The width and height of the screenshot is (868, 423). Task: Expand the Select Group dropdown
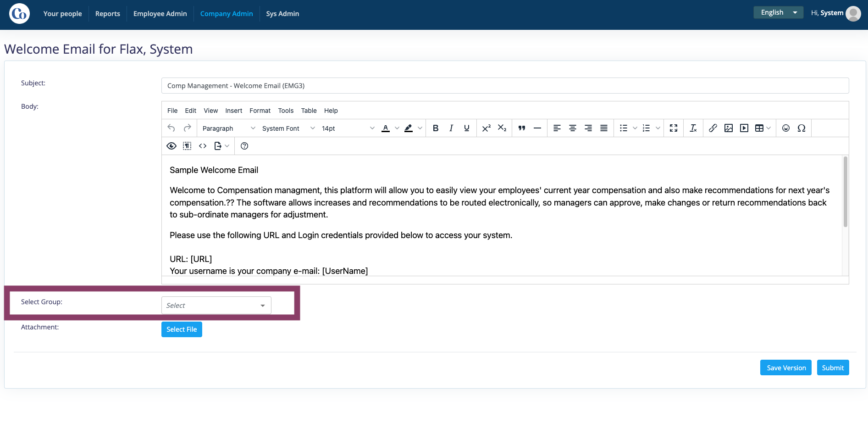pos(216,306)
